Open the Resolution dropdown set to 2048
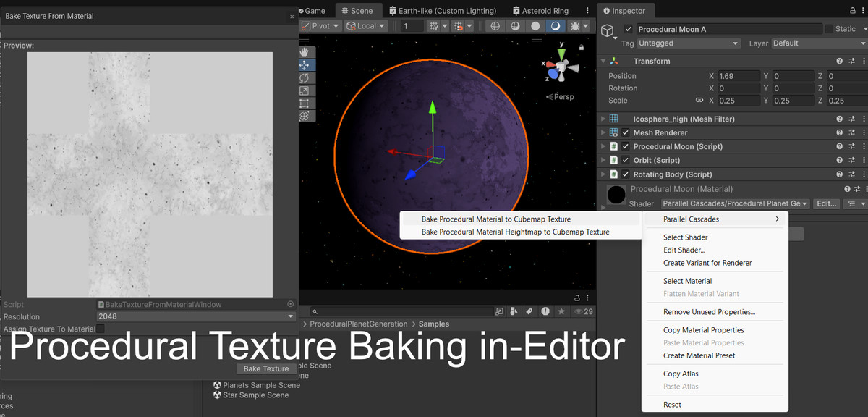This screenshot has width=868, height=417. pyautogui.click(x=195, y=316)
